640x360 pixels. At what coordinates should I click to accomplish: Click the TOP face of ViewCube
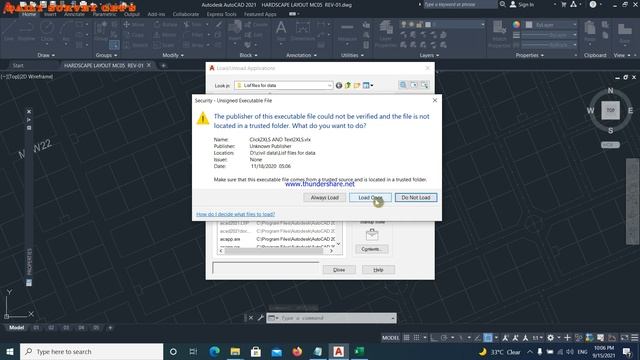point(610,110)
